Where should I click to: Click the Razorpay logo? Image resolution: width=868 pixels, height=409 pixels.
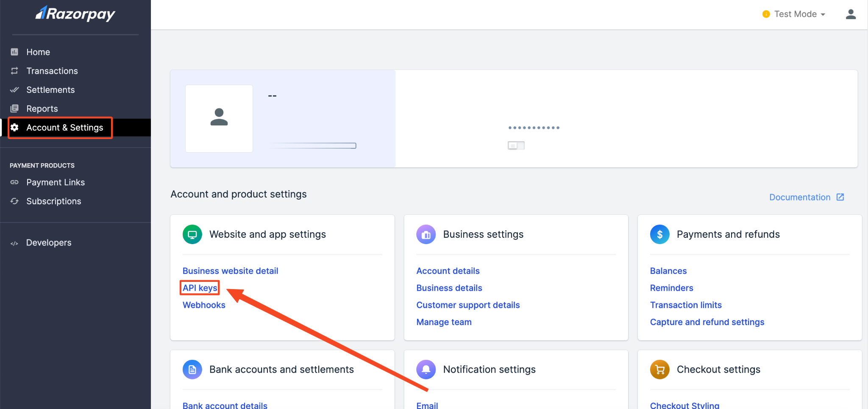pyautogui.click(x=75, y=14)
